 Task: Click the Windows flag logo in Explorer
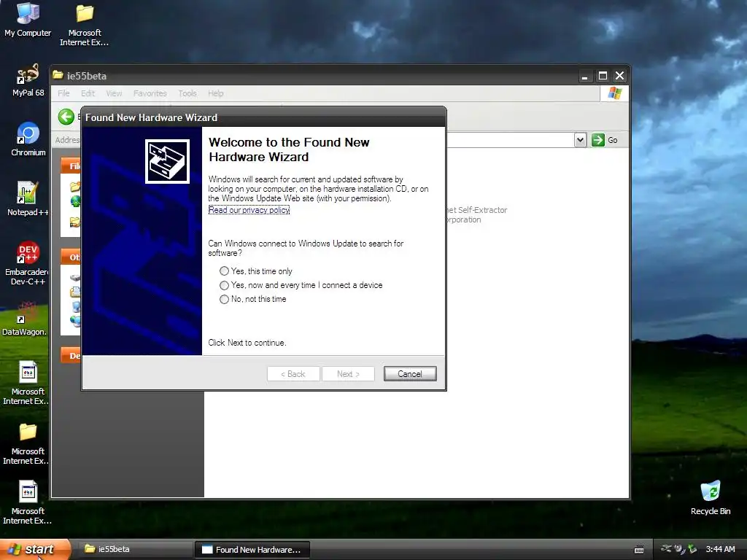point(614,93)
